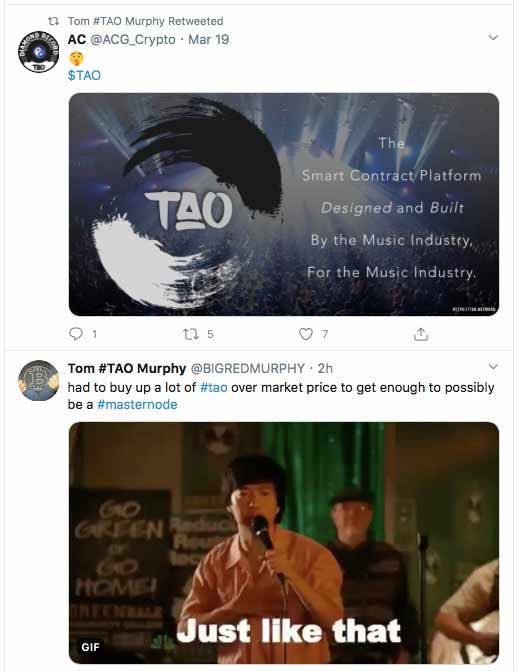
Task: View the TAO Smart Contract Platform image
Action: pos(284,205)
